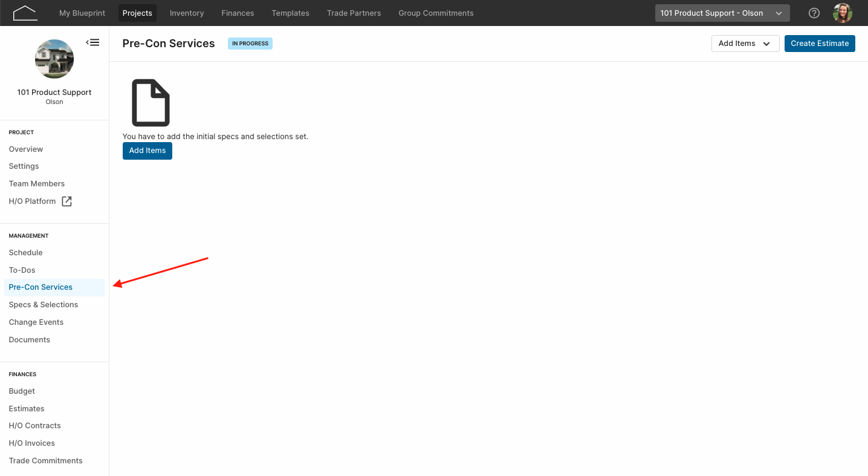The image size is (868, 476).
Task: Open Overview in the sidebar
Action: [26, 149]
